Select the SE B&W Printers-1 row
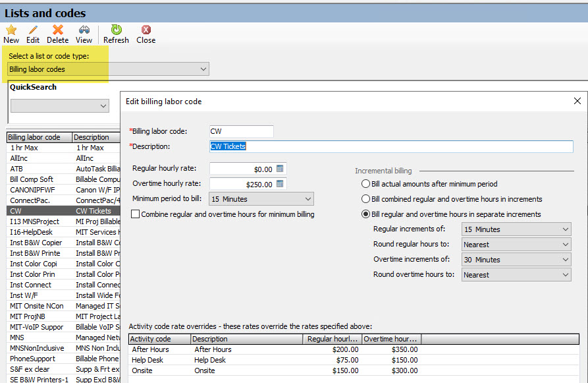 point(64,379)
